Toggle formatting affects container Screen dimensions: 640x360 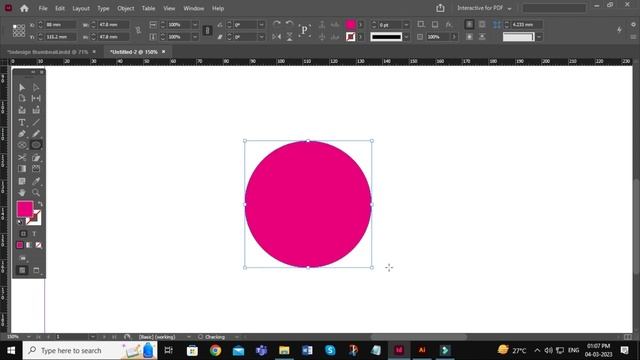pyautogui.click(x=23, y=234)
